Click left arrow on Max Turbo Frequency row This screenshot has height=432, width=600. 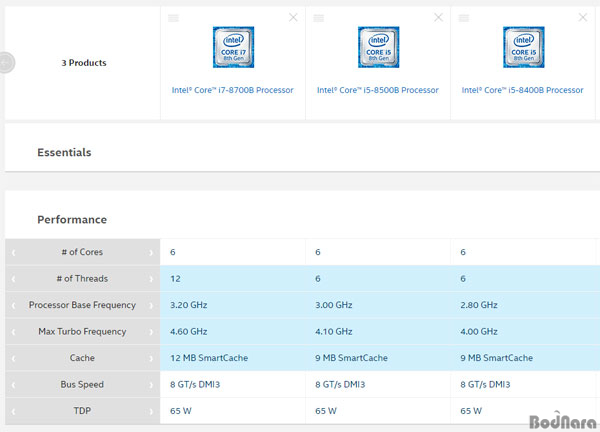(x=13, y=332)
